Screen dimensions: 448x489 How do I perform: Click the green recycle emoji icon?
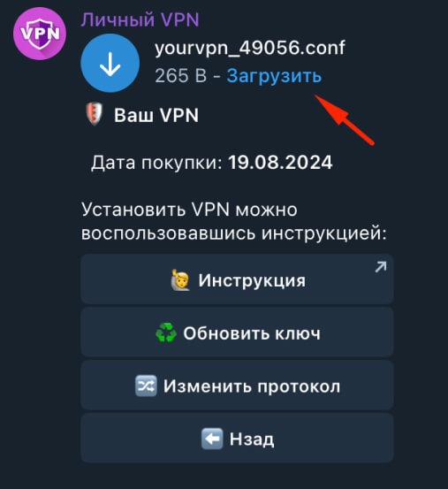[166, 332]
